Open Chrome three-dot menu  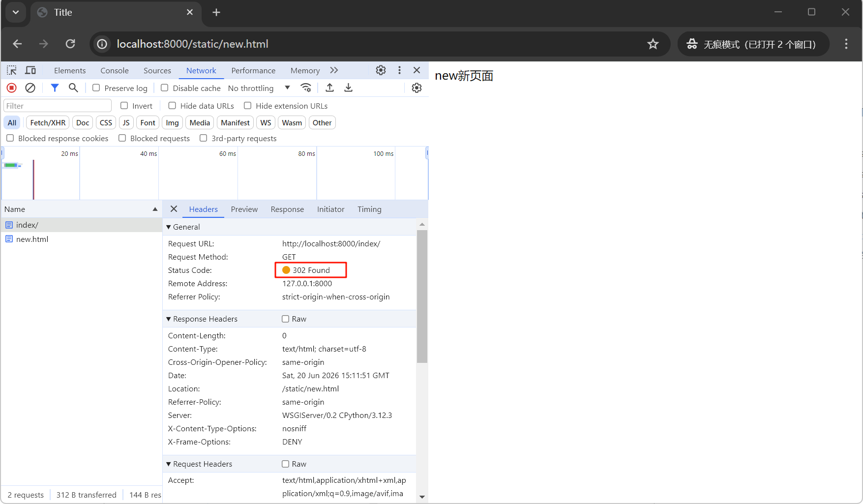846,44
